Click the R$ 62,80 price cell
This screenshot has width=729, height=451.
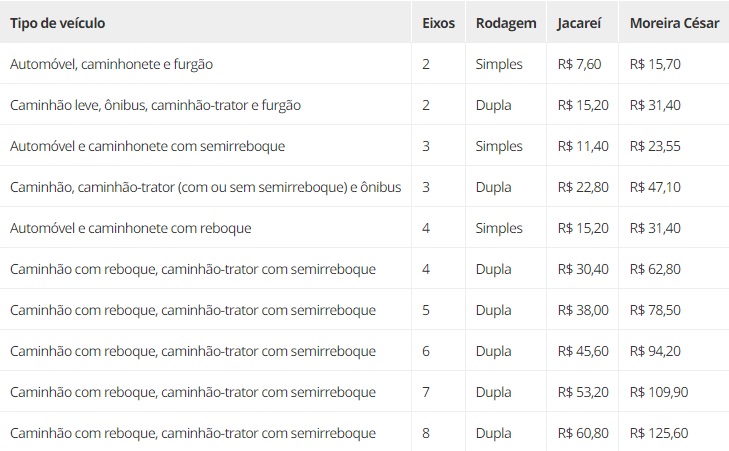(x=655, y=269)
